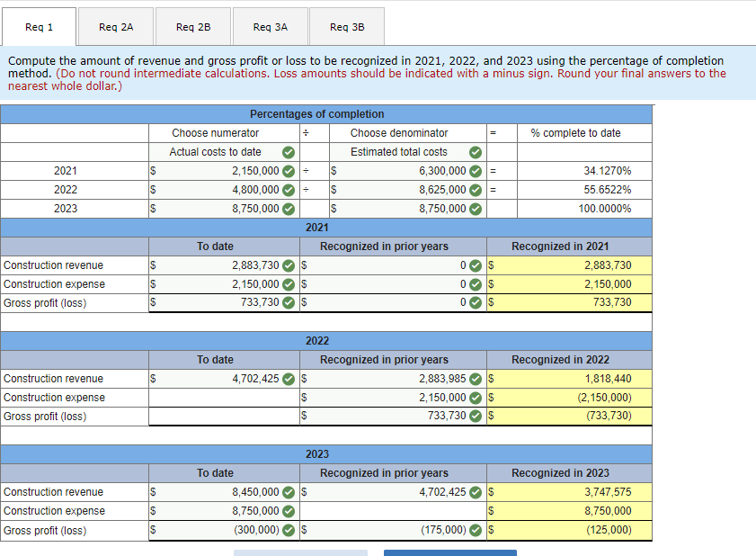The height and width of the screenshot is (556, 756).
Task: Edit the 2021 estimated total costs 6,300,000
Action: pos(408,171)
